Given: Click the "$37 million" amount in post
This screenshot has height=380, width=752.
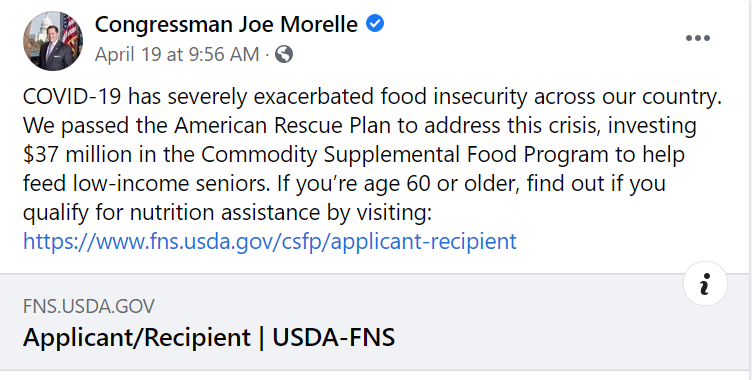Looking at the screenshot, I should (x=77, y=154).
